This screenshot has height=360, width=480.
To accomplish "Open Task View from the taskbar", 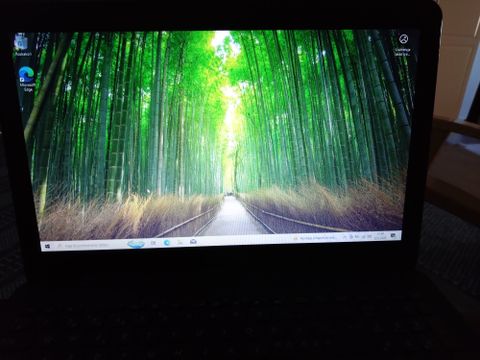I will [x=153, y=243].
